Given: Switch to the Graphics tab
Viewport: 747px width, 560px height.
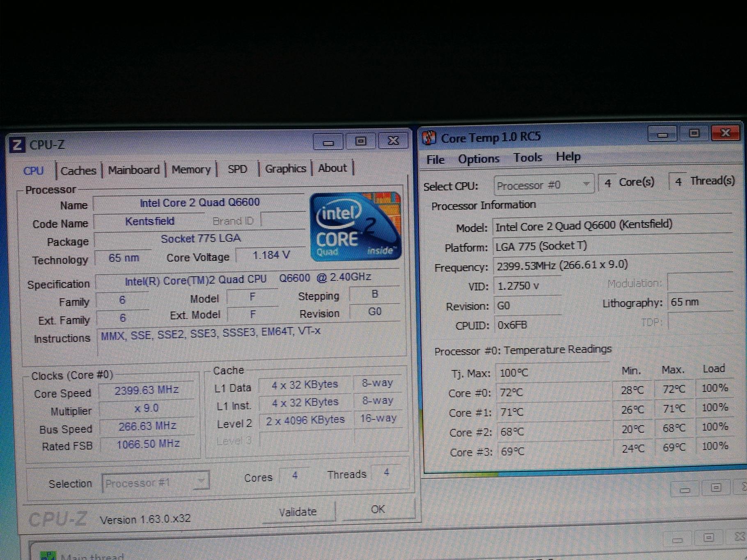Looking at the screenshot, I should [285, 168].
